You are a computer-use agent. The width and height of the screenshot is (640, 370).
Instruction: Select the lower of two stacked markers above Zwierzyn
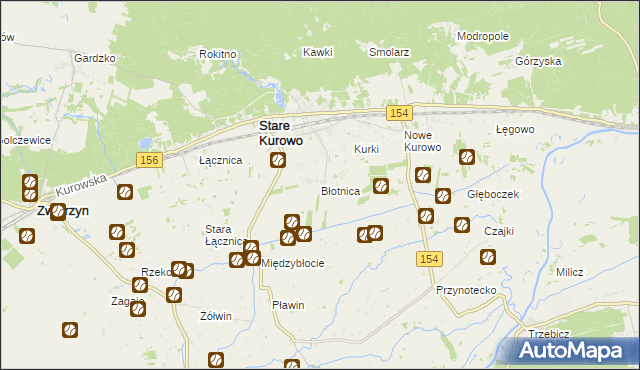coord(30,194)
